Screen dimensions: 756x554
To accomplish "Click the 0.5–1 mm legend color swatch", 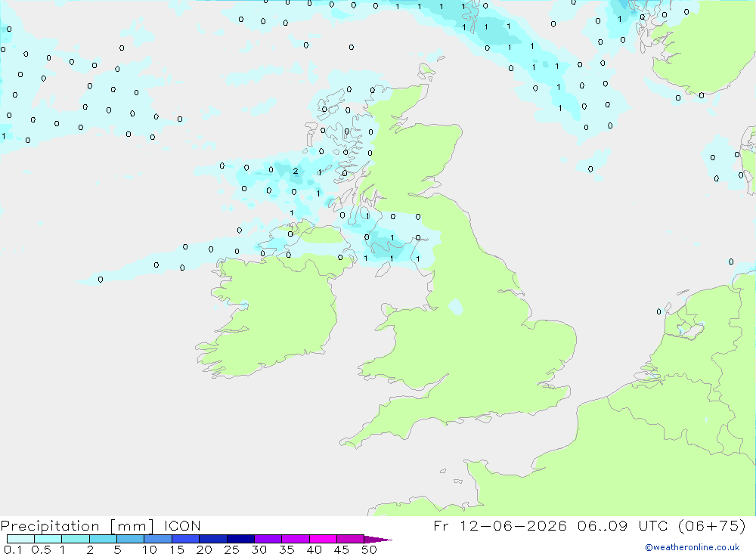I will pos(48,539).
